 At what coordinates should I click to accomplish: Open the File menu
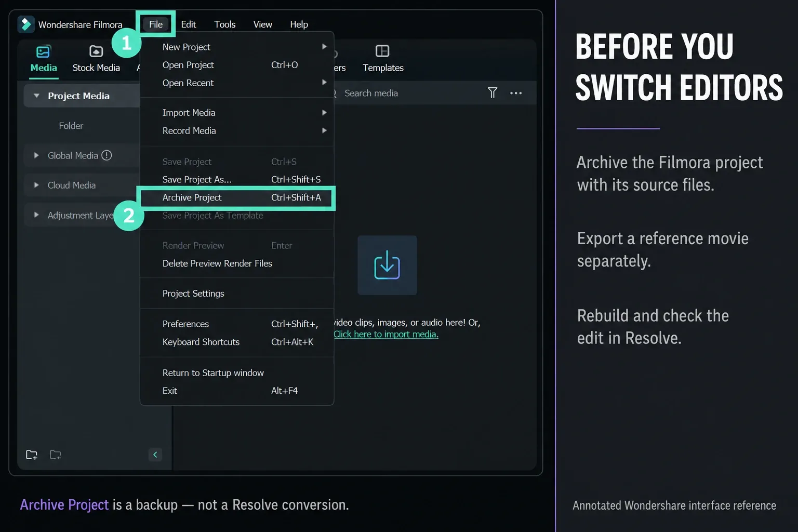click(156, 24)
